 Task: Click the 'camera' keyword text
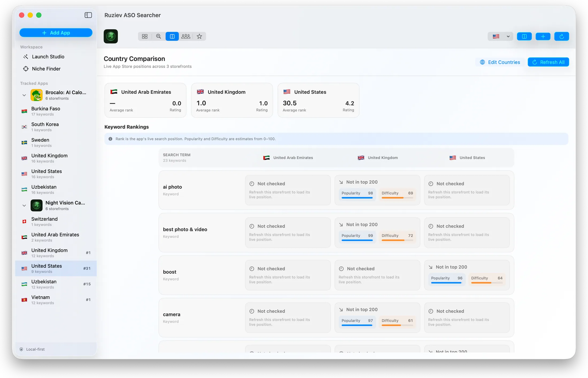coord(172,314)
